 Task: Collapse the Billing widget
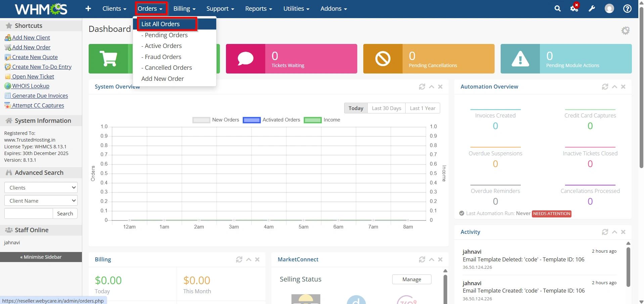(249, 259)
